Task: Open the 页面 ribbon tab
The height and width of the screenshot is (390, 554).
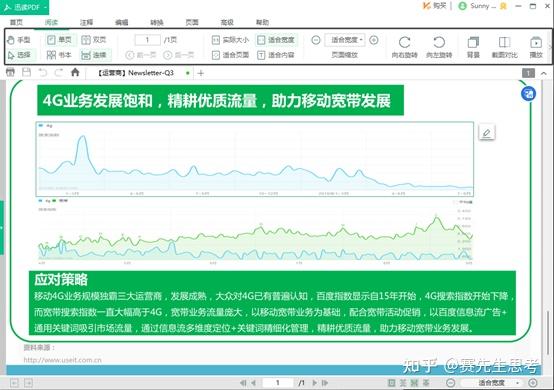Action: [192, 22]
